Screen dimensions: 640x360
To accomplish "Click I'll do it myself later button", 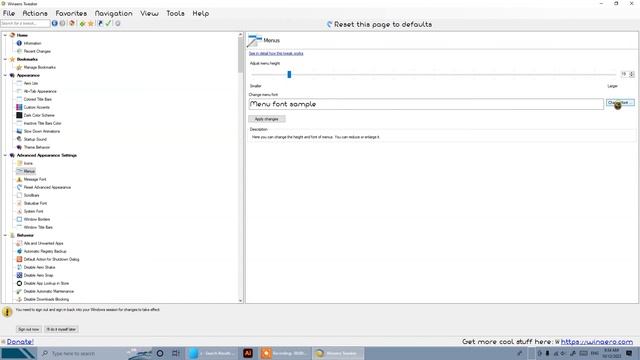I will (61, 329).
